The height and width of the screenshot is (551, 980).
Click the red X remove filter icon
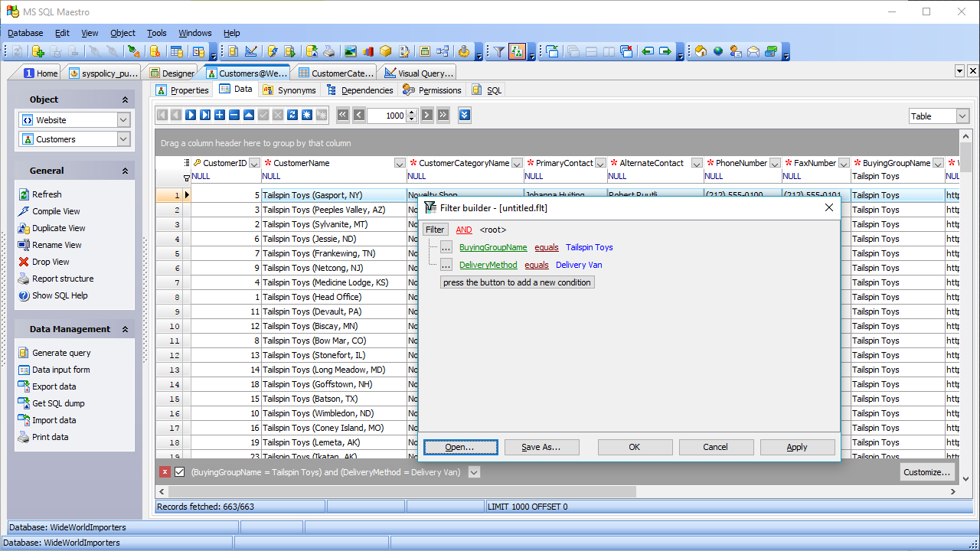[165, 472]
